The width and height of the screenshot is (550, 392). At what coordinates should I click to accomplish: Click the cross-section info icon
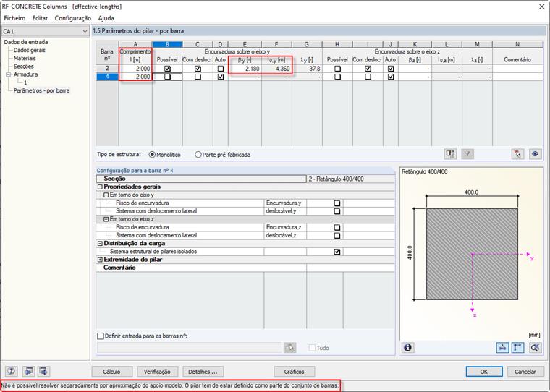(407, 347)
